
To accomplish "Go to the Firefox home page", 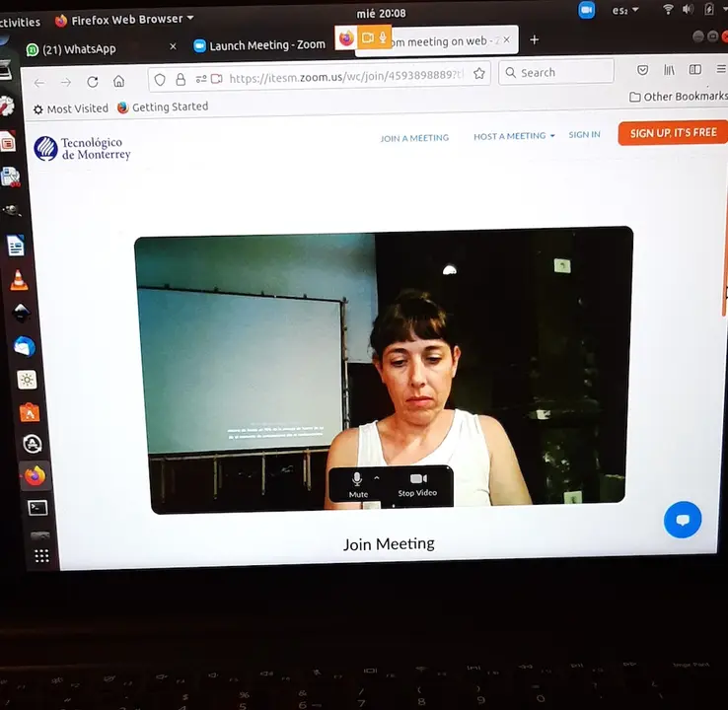I will tap(119, 81).
